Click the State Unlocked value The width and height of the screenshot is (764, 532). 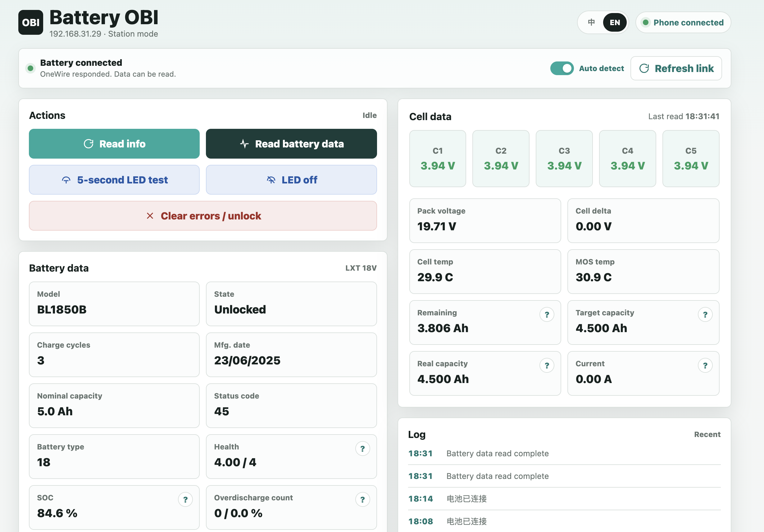[x=240, y=309]
